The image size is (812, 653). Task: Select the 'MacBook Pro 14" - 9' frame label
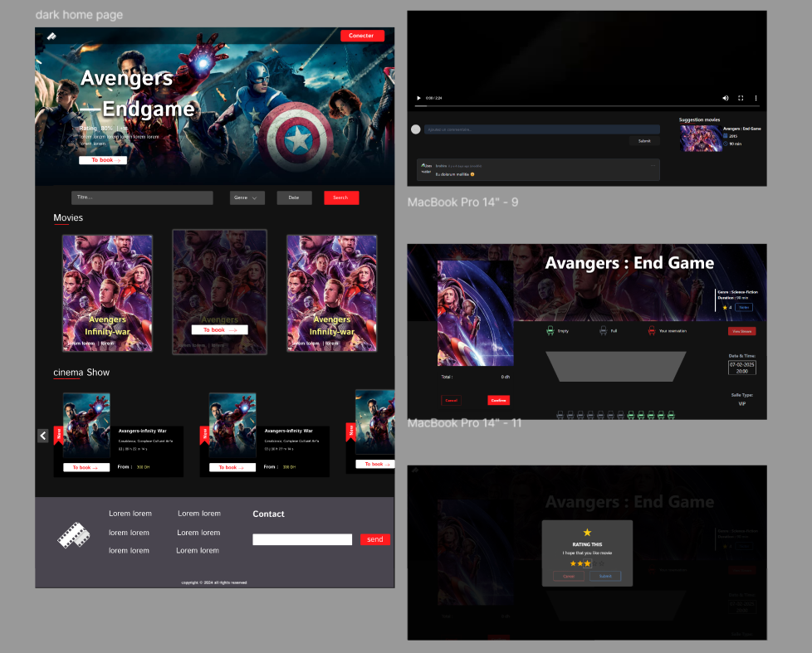coord(462,202)
